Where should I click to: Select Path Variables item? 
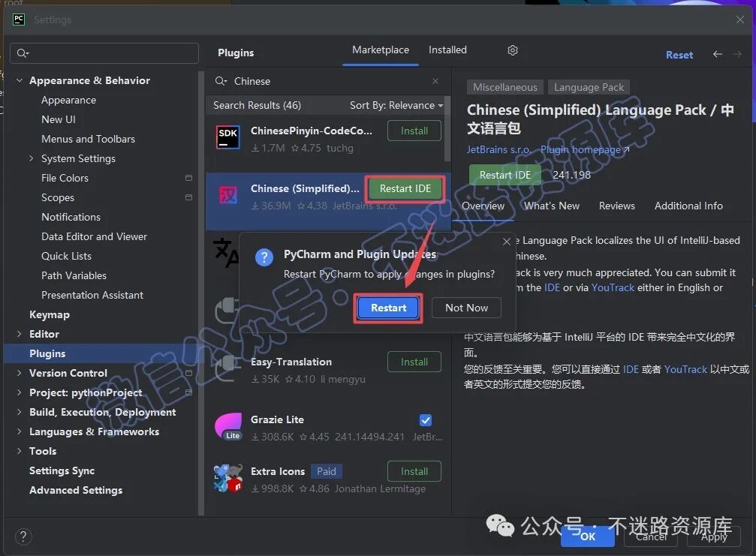pos(74,275)
